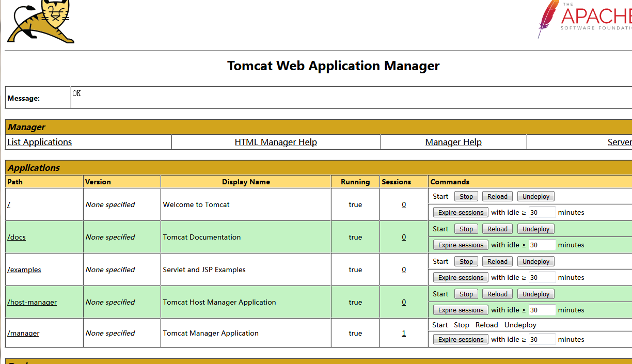632x364 pixels.
Task: Open the /examples path link
Action: [x=24, y=270]
